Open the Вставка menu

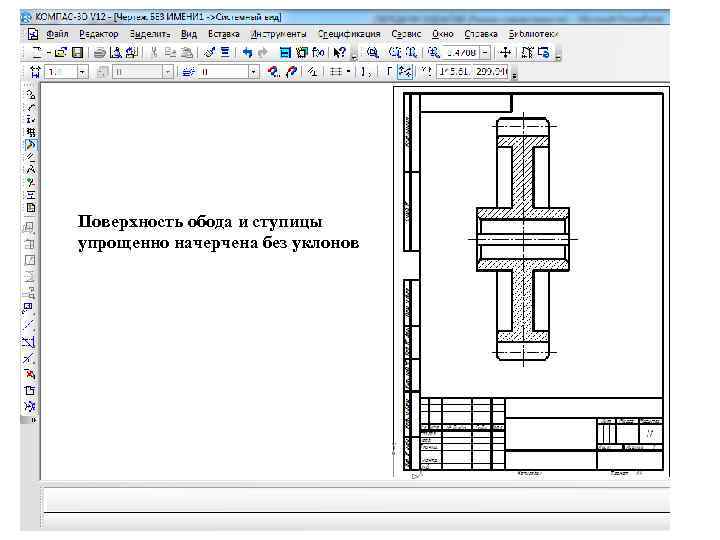click(224, 34)
